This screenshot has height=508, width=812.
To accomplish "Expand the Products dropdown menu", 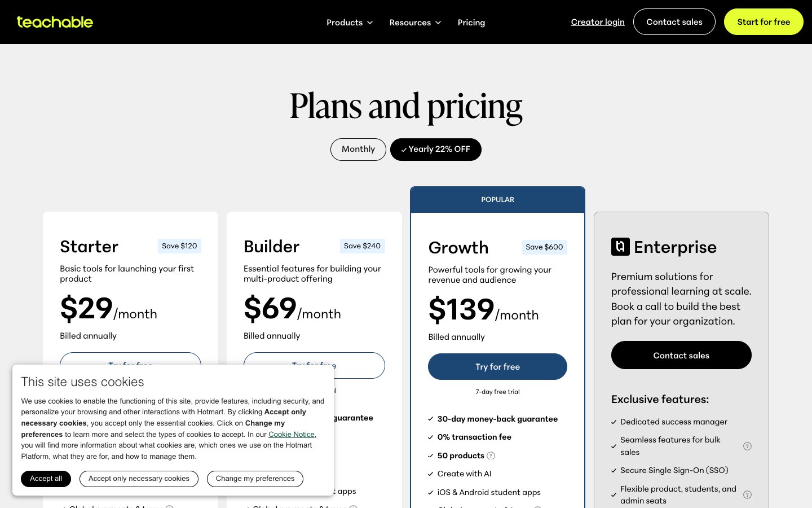I will [350, 23].
